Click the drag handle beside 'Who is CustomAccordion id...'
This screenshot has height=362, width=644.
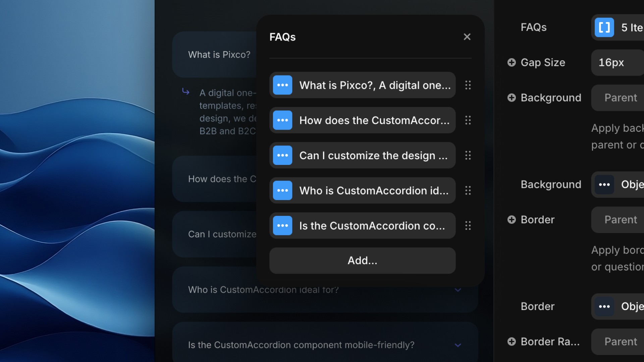coord(468,190)
